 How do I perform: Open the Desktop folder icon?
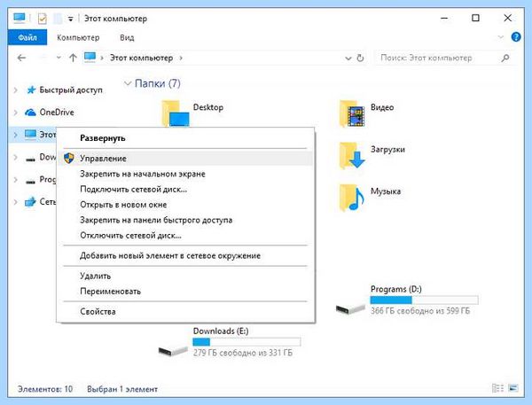(x=176, y=113)
